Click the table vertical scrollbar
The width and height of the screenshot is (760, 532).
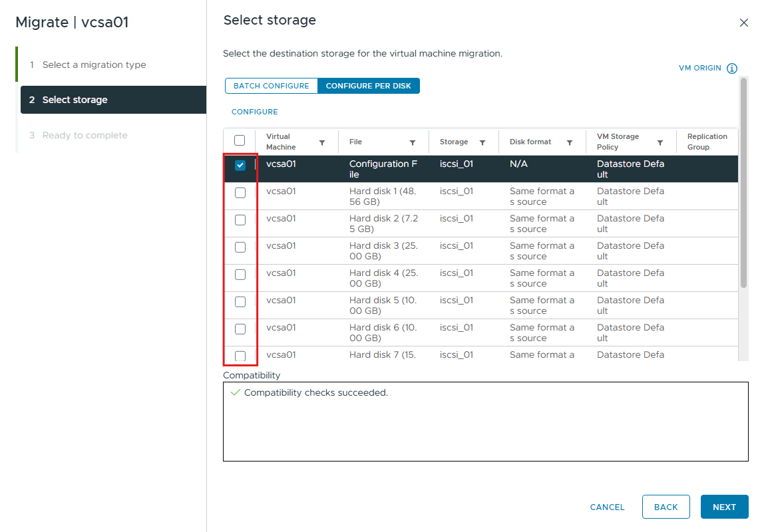click(743, 183)
